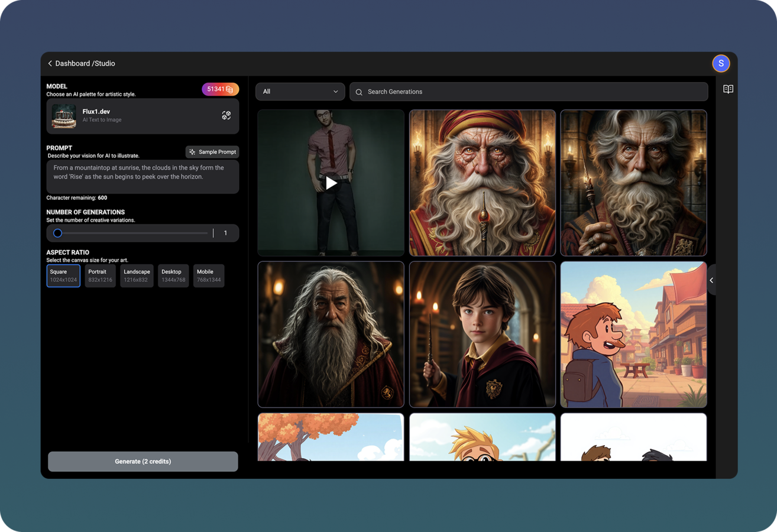Open wizard with red striped hat image
This screenshot has width=777, height=532.
coord(483,183)
